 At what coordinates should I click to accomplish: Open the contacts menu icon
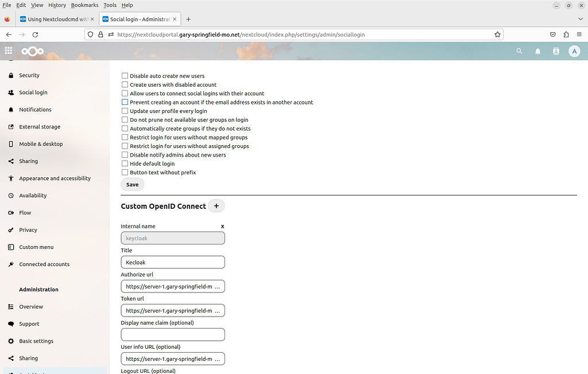[556, 51]
